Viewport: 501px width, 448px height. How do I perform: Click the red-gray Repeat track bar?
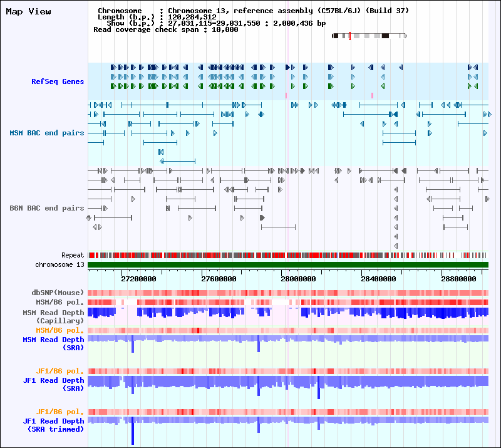[x=288, y=255]
